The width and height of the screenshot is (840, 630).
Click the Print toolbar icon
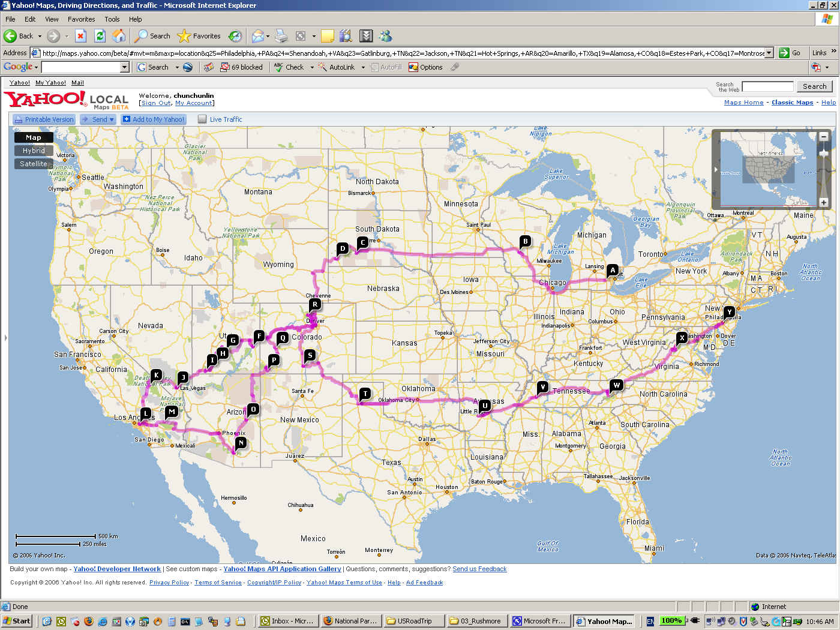[x=281, y=36]
